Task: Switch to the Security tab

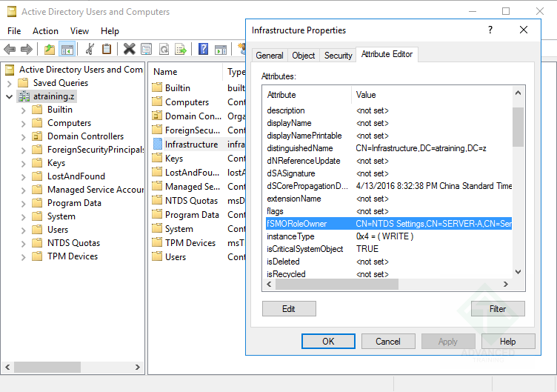Action: 338,56
